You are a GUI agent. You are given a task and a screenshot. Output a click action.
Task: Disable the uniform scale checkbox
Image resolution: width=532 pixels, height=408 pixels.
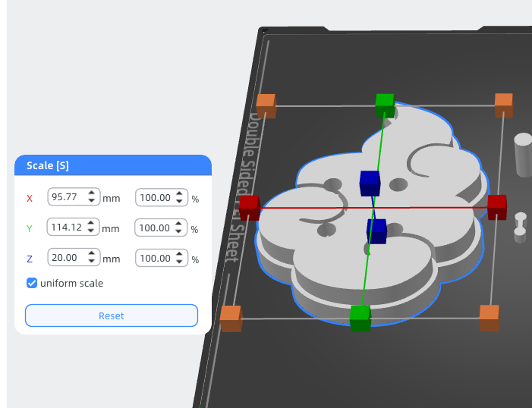pyautogui.click(x=32, y=283)
